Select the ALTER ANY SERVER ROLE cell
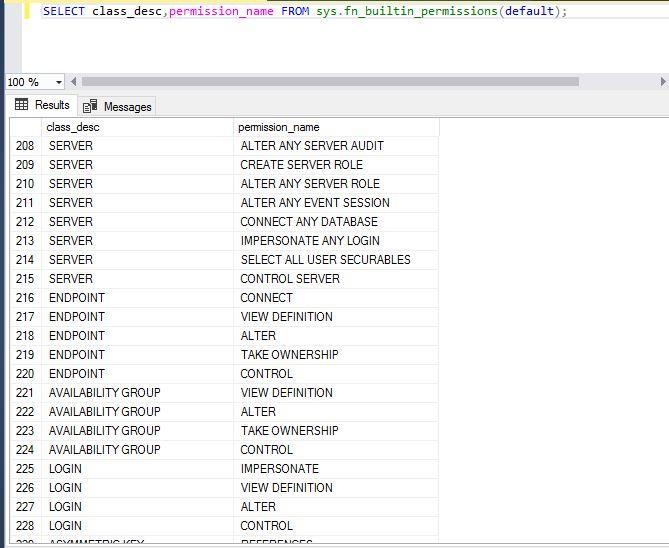Viewport: 669px width, 548px height. pos(336,184)
